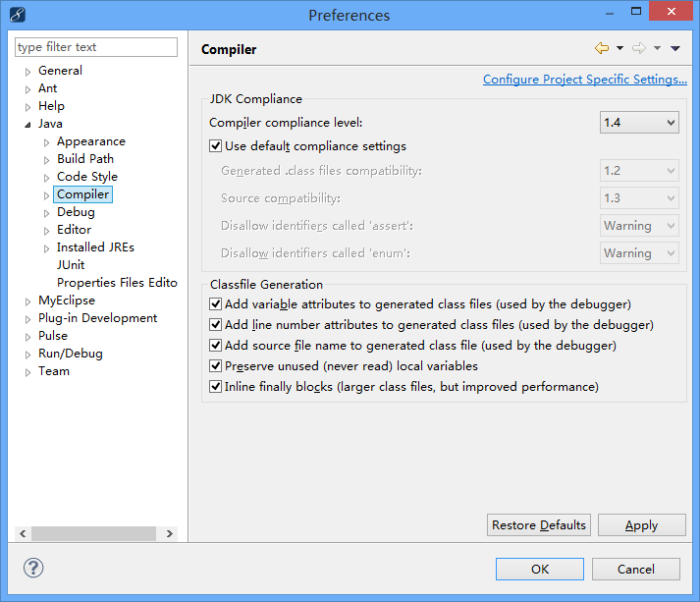Expand the Build Path node arrow
Screen dimensions: 700x602
(46, 160)
